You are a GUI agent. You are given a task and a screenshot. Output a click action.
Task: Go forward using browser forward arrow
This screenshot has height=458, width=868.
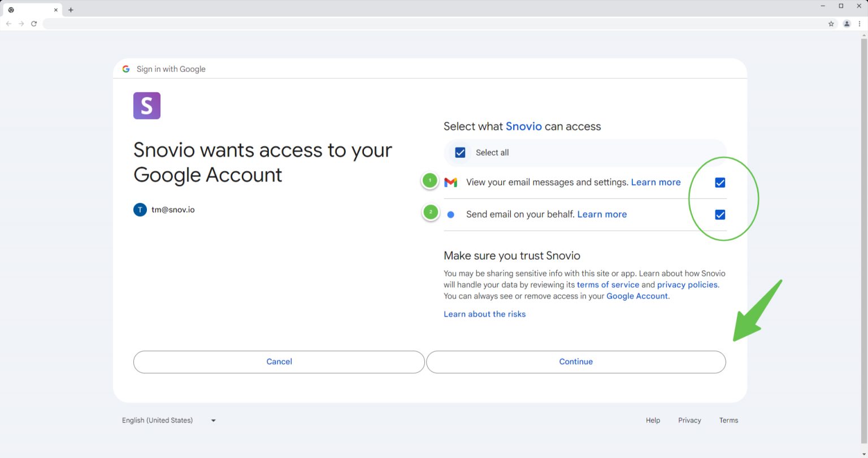click(21, 24)
